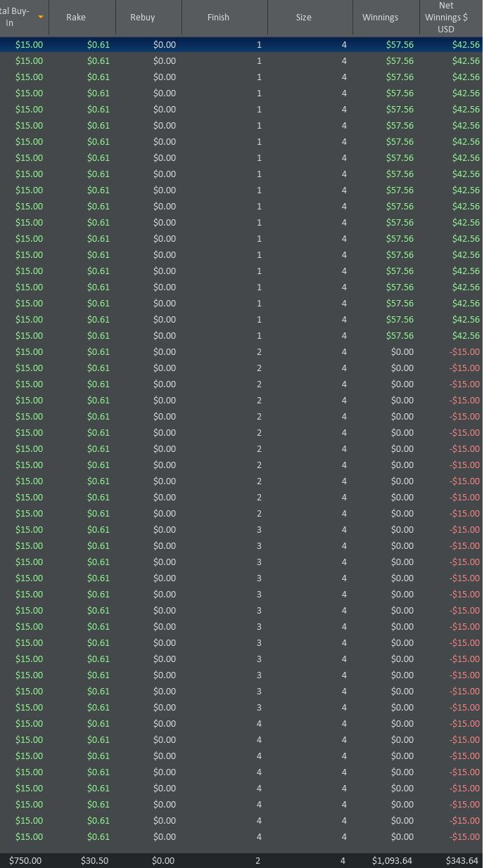
Task: Click the Net Winnings $ USD header
Action: coord(445,18)
